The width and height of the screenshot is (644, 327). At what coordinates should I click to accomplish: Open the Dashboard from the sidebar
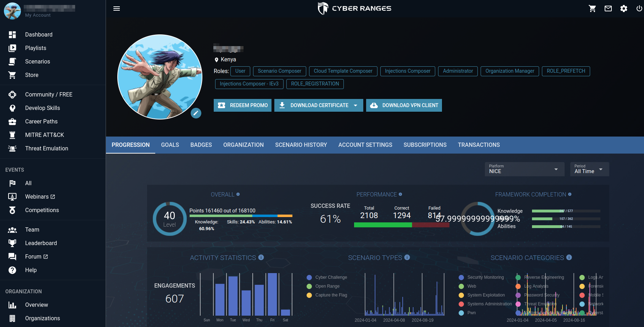click(x=39, y=34)
